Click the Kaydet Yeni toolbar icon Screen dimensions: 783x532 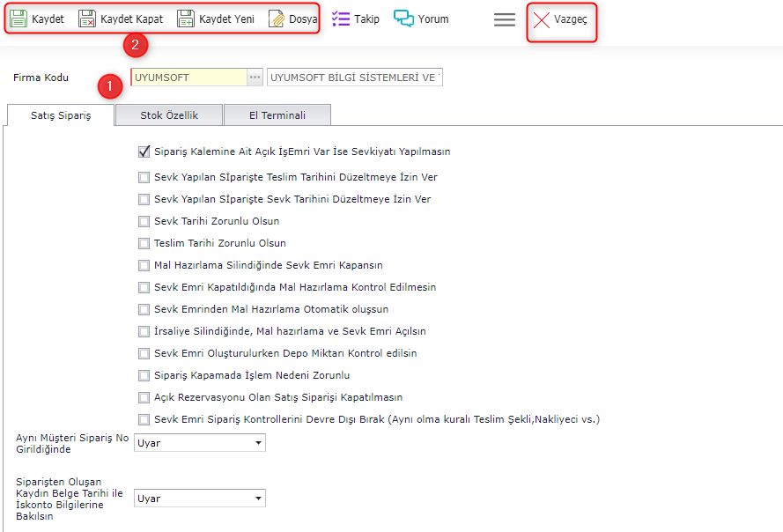185,19
